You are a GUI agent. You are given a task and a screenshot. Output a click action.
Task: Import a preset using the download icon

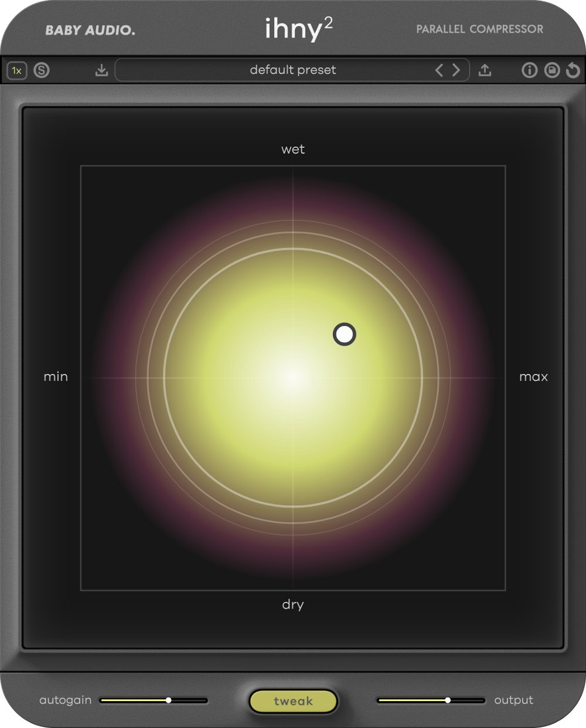(102, 70)
